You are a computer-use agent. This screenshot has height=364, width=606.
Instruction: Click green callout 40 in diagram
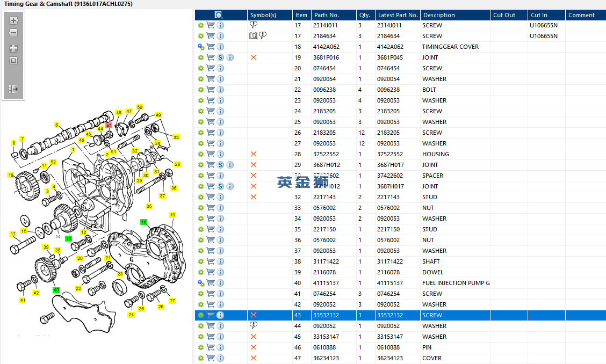(56, 290)
